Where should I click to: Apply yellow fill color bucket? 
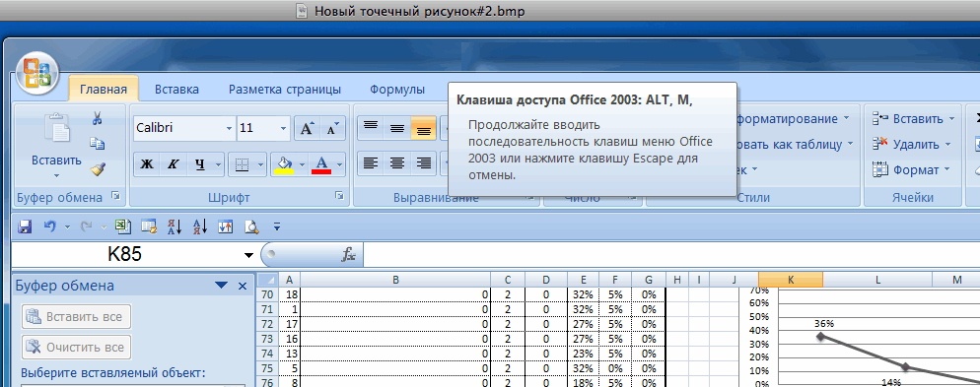pos(284,164)
